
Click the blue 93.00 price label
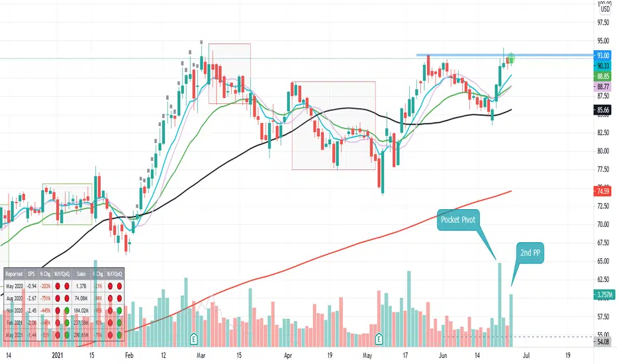pos(602,56)
